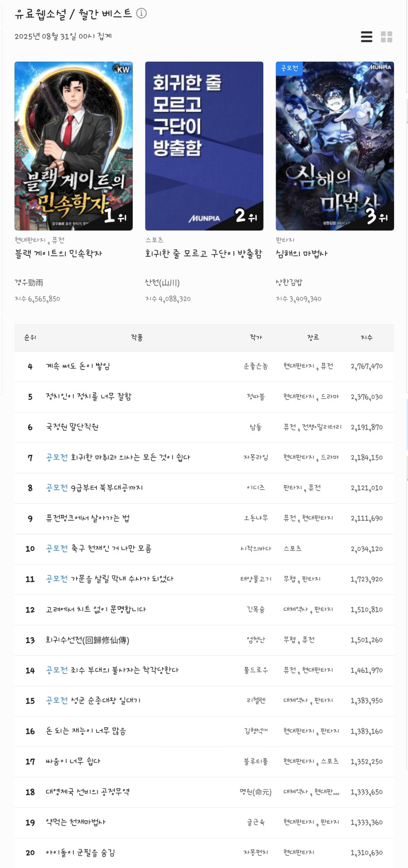Click author 명원(命元) on rank 18
Screen dimensions: 408x868
point(256,792)
